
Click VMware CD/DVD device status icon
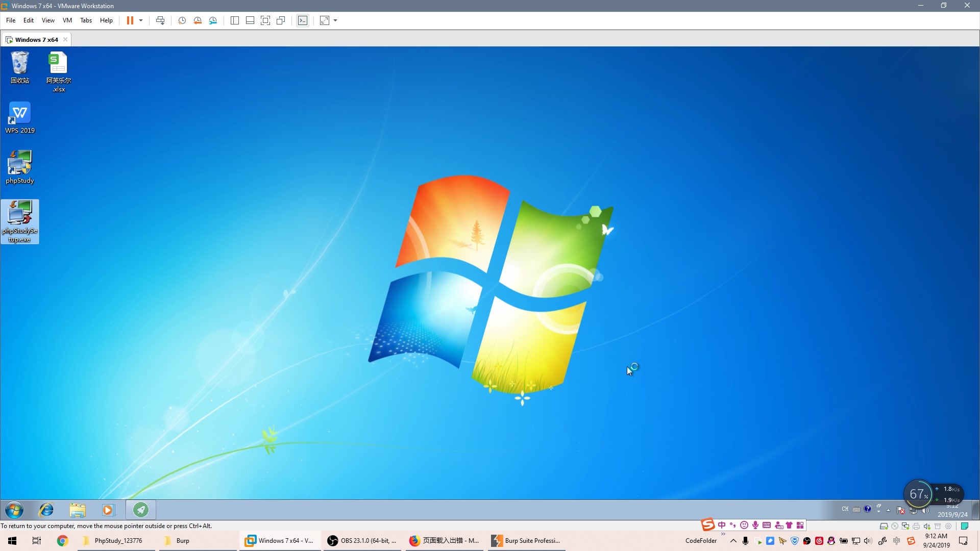[894, 526]
